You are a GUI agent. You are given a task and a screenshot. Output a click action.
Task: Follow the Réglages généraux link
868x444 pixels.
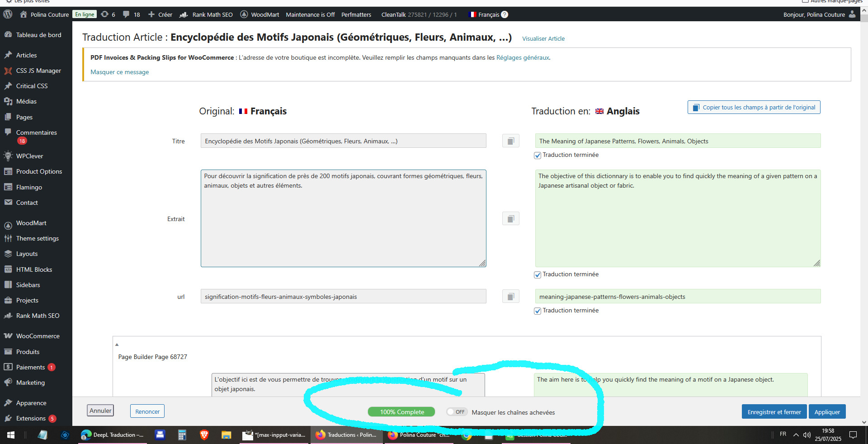(523, 57)
